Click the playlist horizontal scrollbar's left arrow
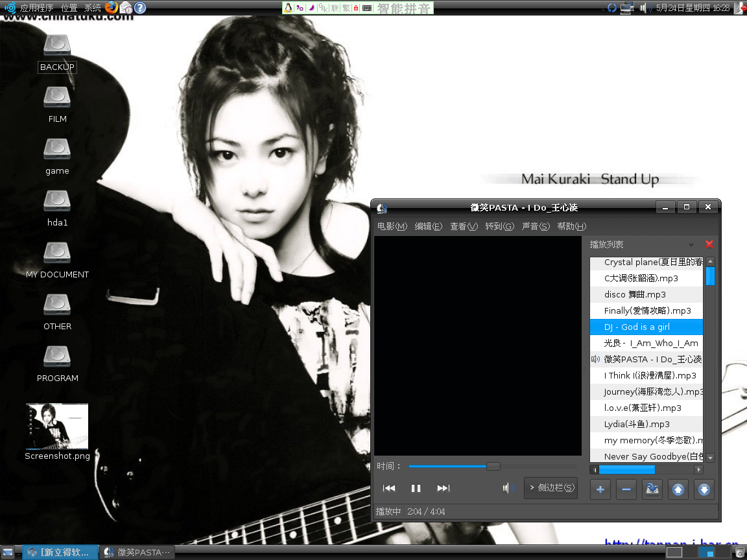 click(595, 469)
